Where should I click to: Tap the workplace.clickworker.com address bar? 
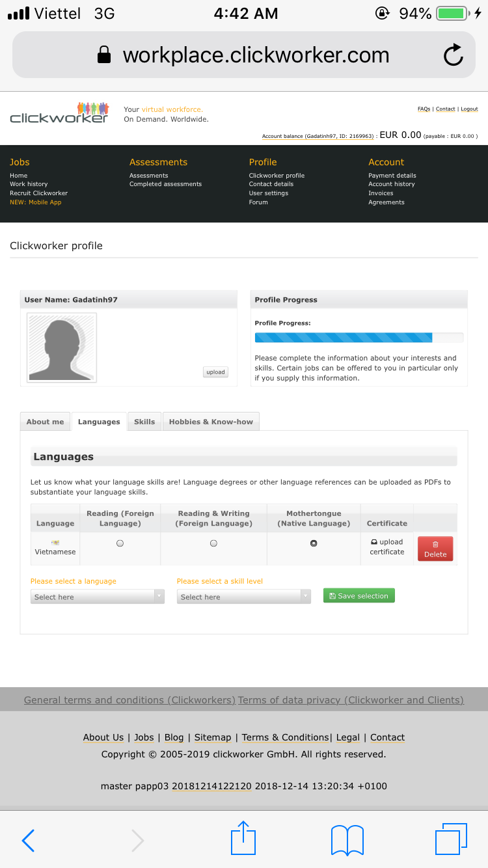click(x=244, y=55)
